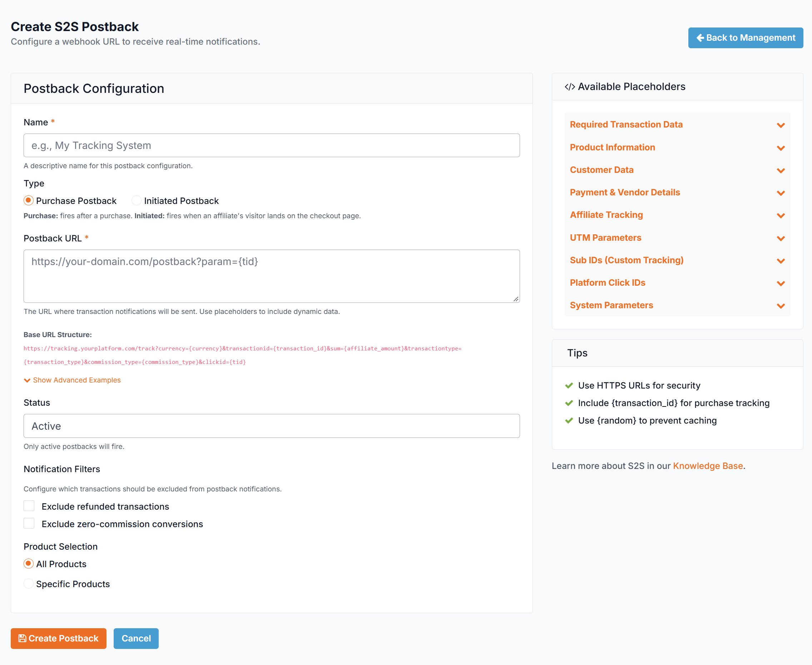Click the green checkmark beside Use {random}
Screen dimensions: 812x665
(569, 421)
